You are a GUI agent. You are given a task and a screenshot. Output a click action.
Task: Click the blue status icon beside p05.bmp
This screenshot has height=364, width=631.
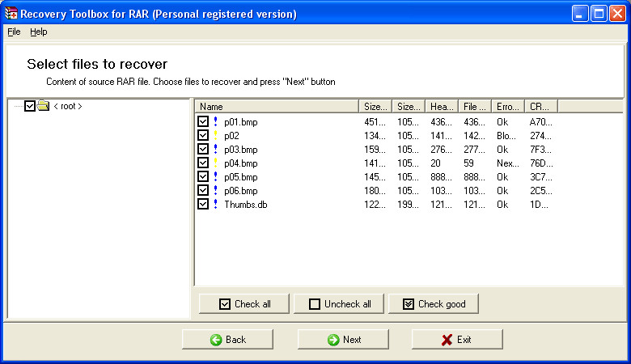tap(215, 176)
